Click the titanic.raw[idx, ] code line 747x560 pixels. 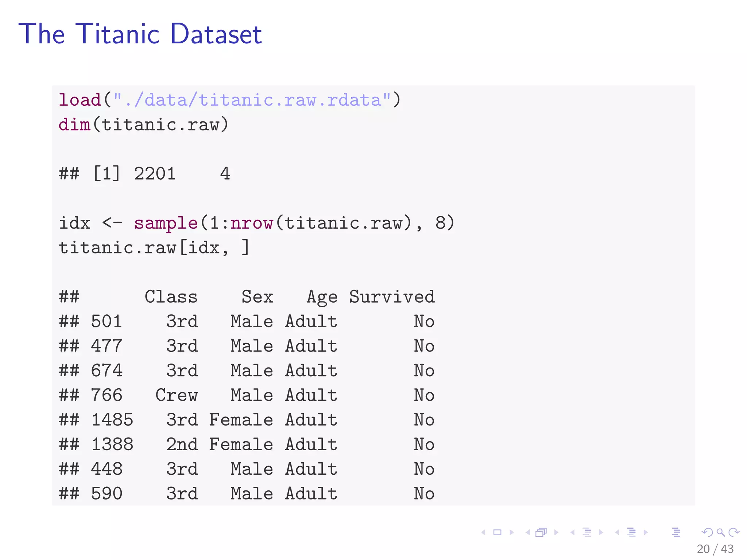click(x=154, y=248)
